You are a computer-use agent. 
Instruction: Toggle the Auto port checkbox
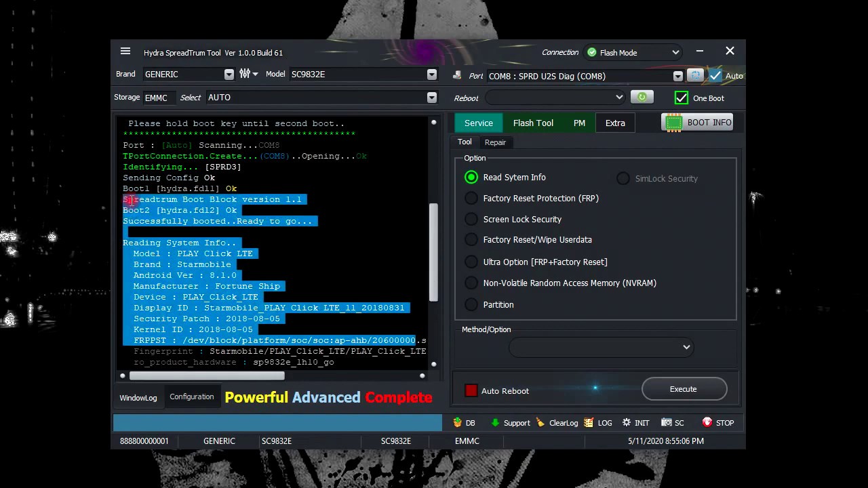coord(715,76)
